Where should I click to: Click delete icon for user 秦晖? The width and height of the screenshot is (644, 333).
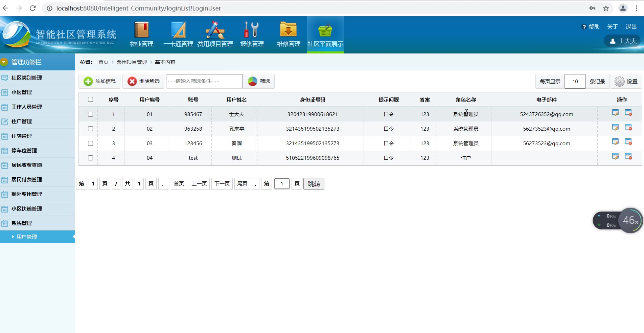click(x=628, y=142)
